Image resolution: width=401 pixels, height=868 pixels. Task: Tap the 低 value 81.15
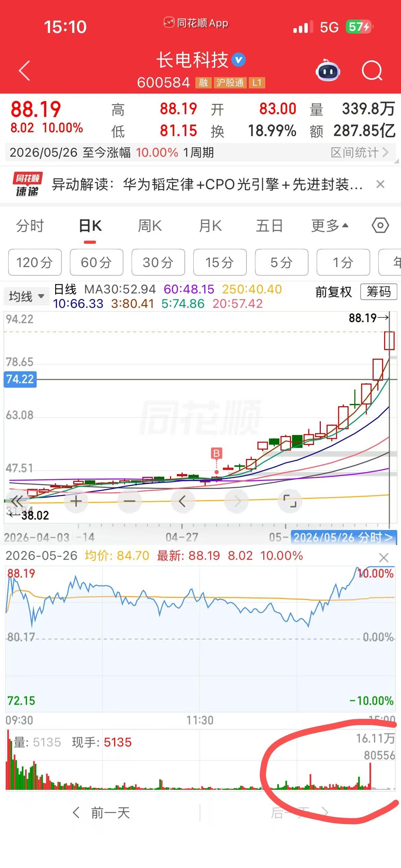click(x=178, y=131)
